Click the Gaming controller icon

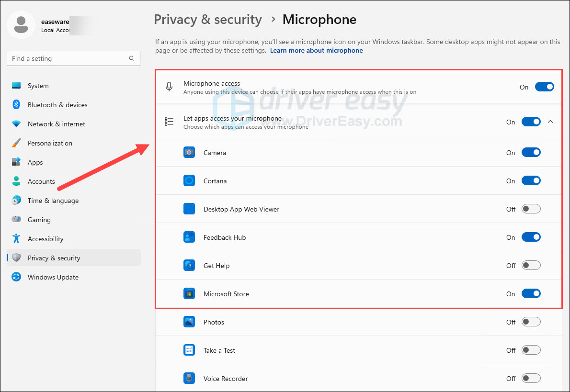(16, 219)
